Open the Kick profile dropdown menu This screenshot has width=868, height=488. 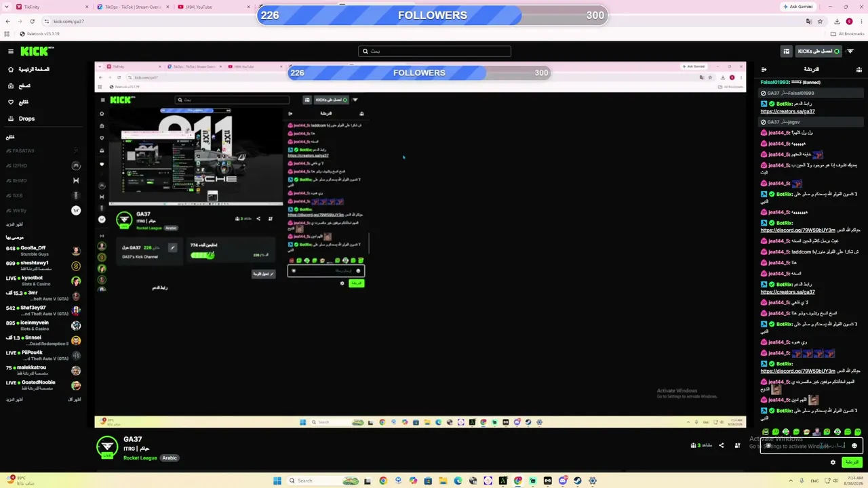(850, 52)
